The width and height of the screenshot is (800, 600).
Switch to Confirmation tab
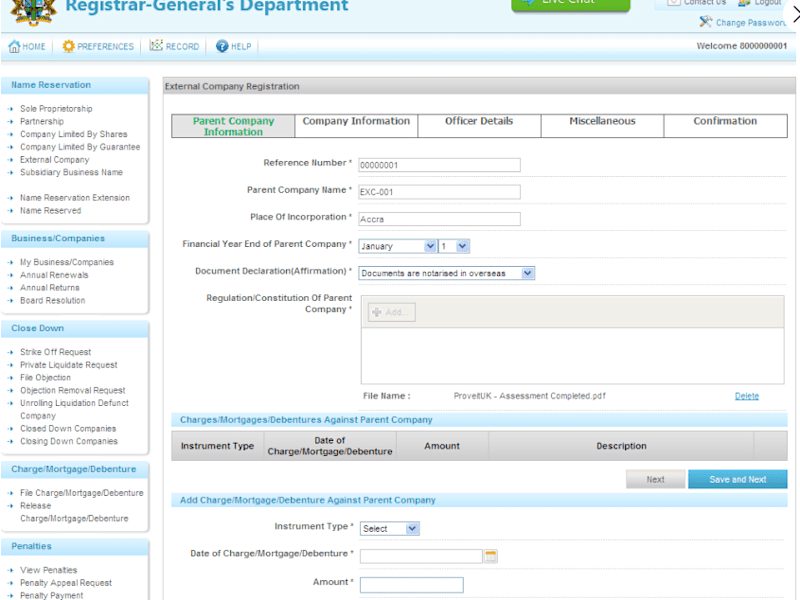pos(725,126)
